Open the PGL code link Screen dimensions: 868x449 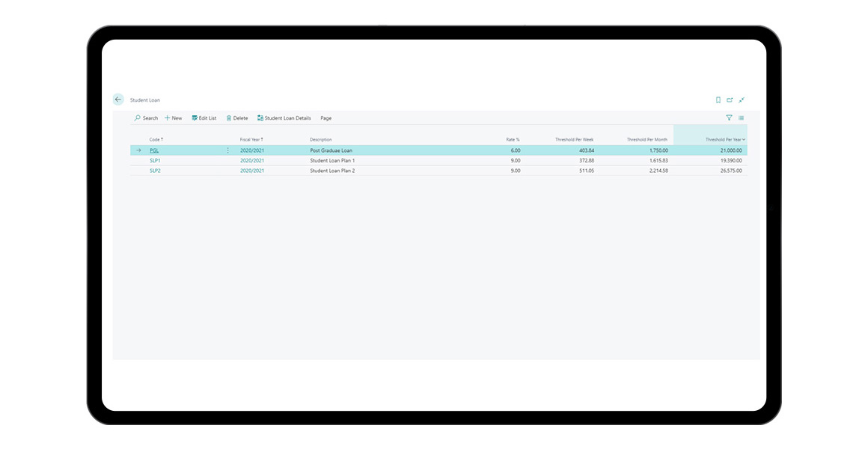tap(154, 150)
